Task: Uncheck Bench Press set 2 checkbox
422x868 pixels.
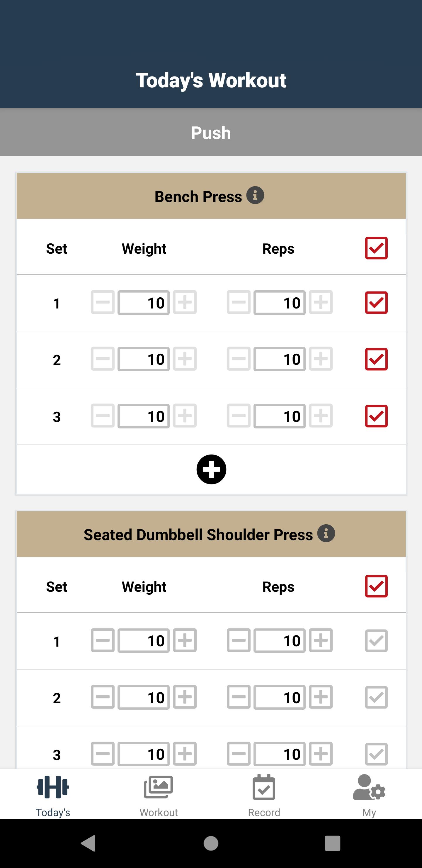Action: click(x=376, y=359)
